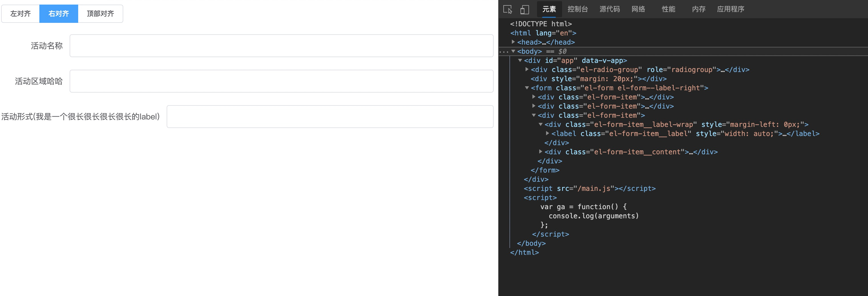Expand the el-form-item__label label node

(x=548, y=133)
